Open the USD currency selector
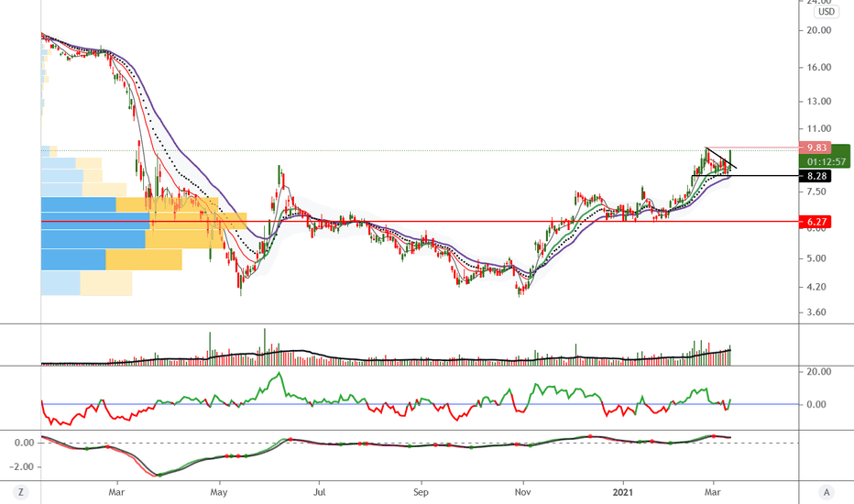The height and width of the screenshot is (504, 854). pos(827,11)
